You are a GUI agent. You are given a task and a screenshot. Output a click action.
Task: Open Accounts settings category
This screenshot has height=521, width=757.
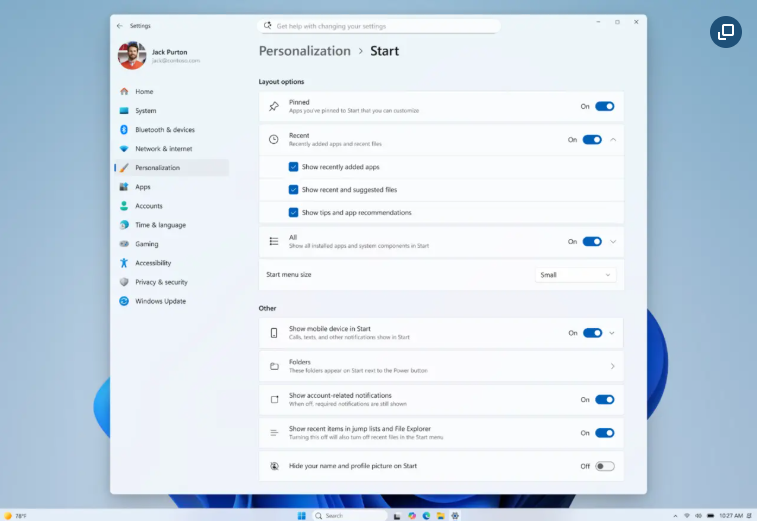click(x=171, y=206)
